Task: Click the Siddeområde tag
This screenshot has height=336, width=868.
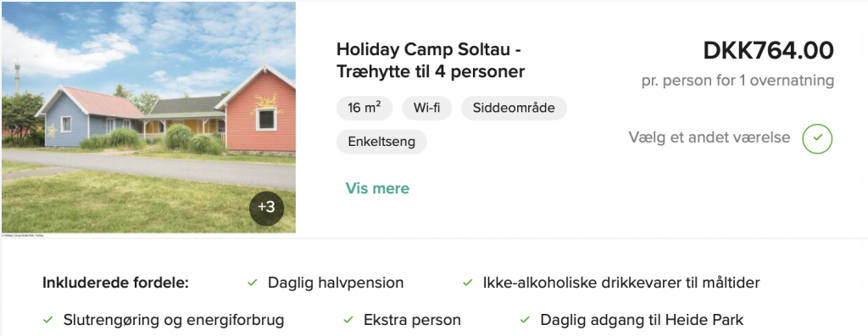Action: 514,108
